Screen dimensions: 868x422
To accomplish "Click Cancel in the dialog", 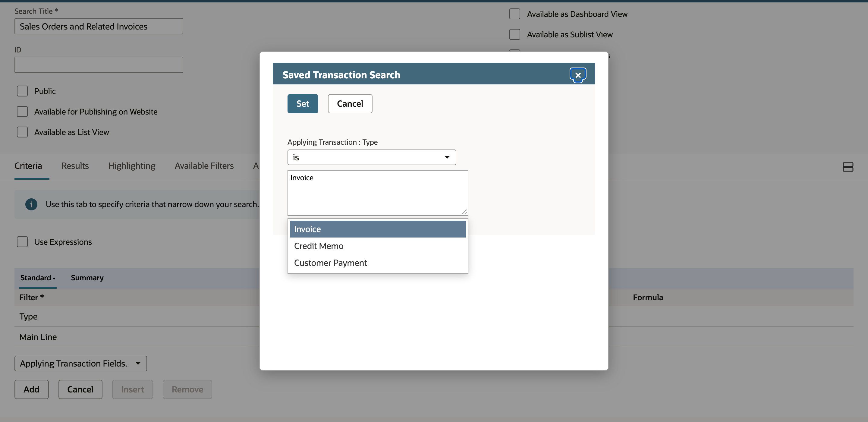I will tap(350, 103).
